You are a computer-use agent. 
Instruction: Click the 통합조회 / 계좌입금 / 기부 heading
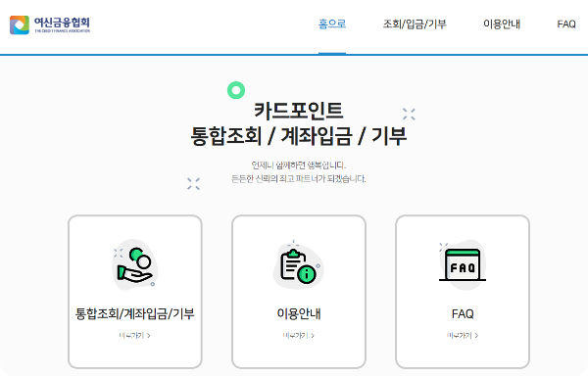click(299, 135)
